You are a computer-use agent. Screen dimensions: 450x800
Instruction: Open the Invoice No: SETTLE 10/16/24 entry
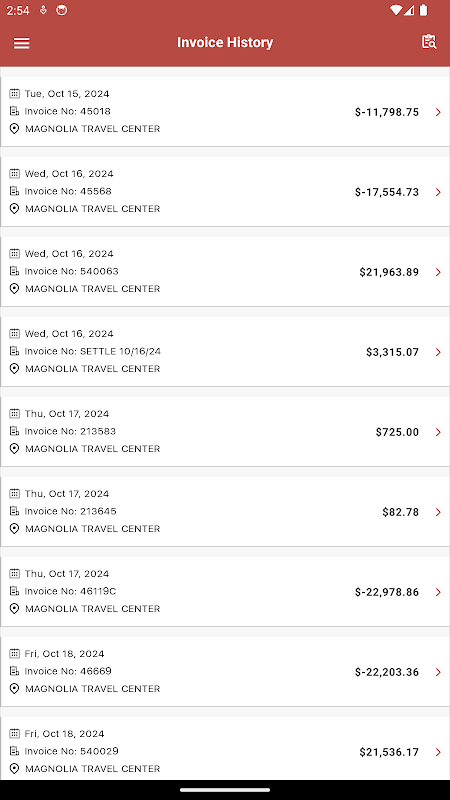pos(225,352)
